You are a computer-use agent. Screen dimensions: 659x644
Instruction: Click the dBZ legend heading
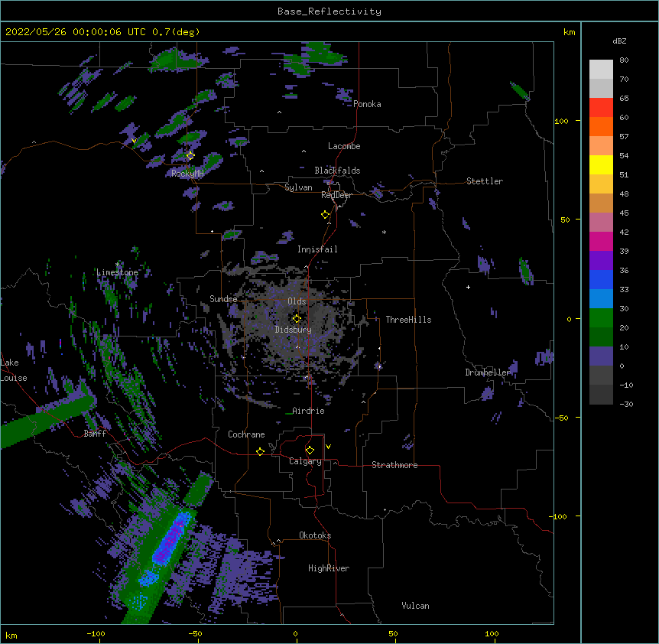click(x=619, y=41)
